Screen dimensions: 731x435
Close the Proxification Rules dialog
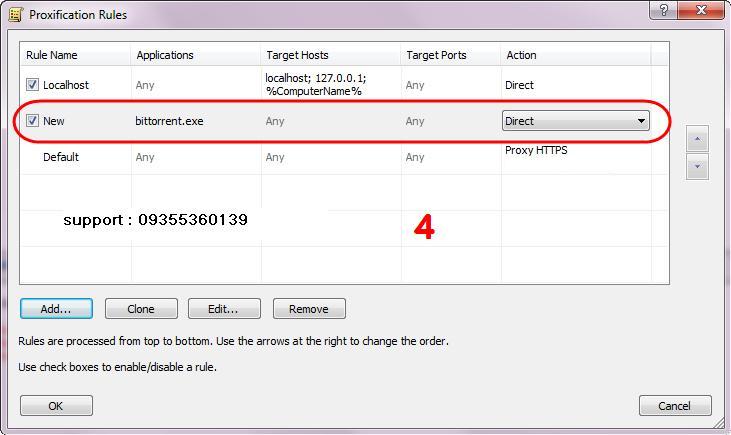(701, 10)
